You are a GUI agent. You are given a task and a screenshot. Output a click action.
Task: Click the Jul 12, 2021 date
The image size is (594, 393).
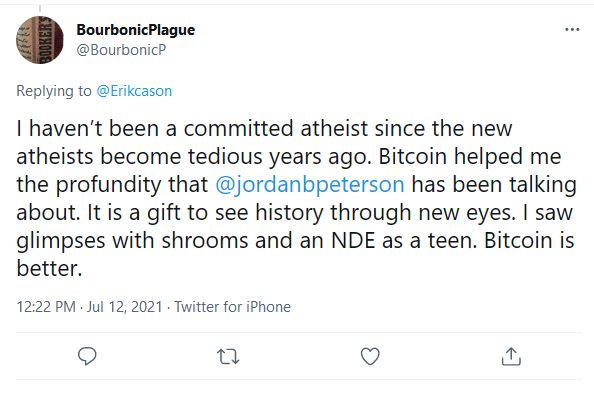click(125, 307)
